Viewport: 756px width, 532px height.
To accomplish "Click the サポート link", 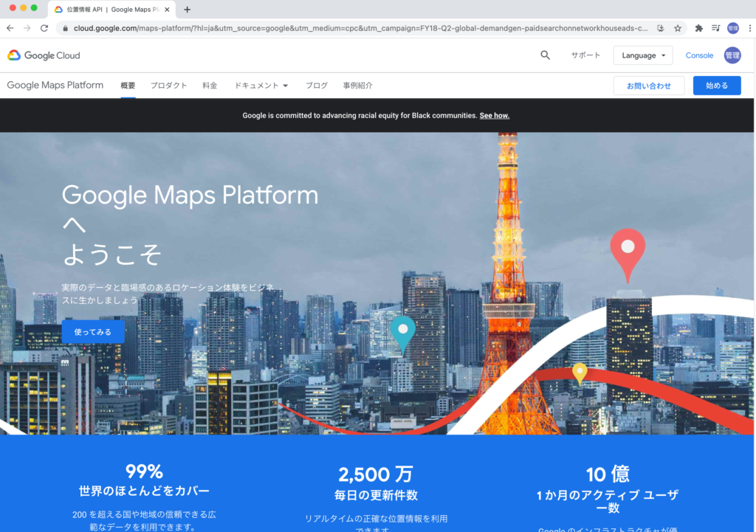I will 585,55.
